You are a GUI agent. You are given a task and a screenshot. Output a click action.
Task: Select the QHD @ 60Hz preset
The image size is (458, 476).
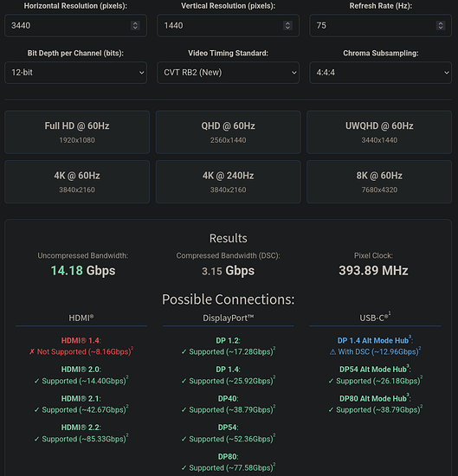[x=228, y=132]
